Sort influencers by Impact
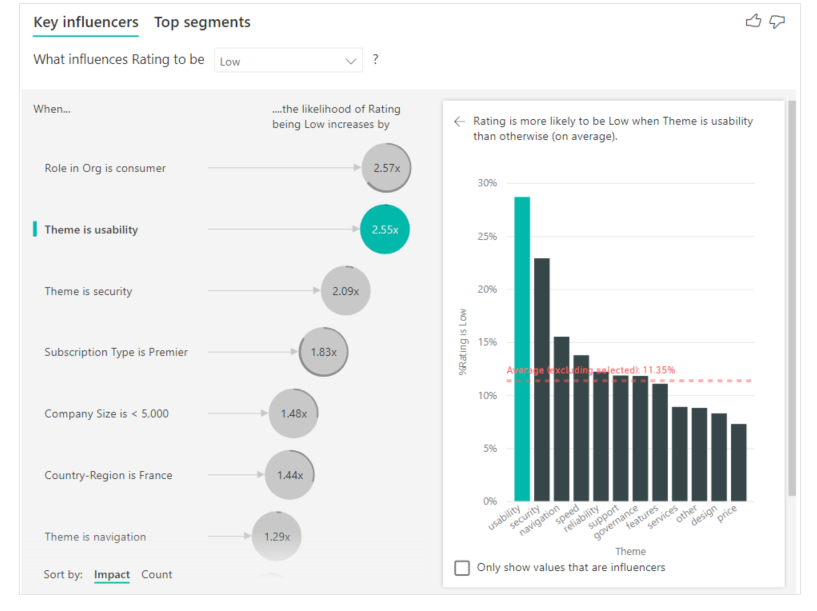 pos(112,575)
